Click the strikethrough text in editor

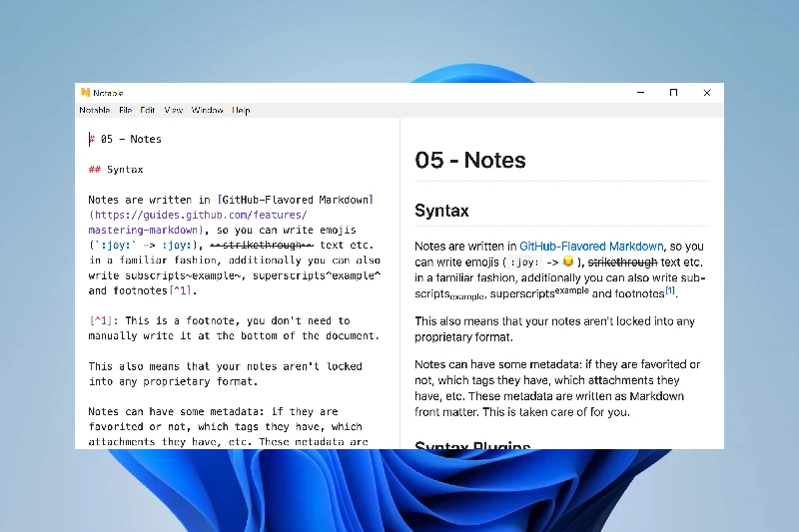(x=262, y=246)
